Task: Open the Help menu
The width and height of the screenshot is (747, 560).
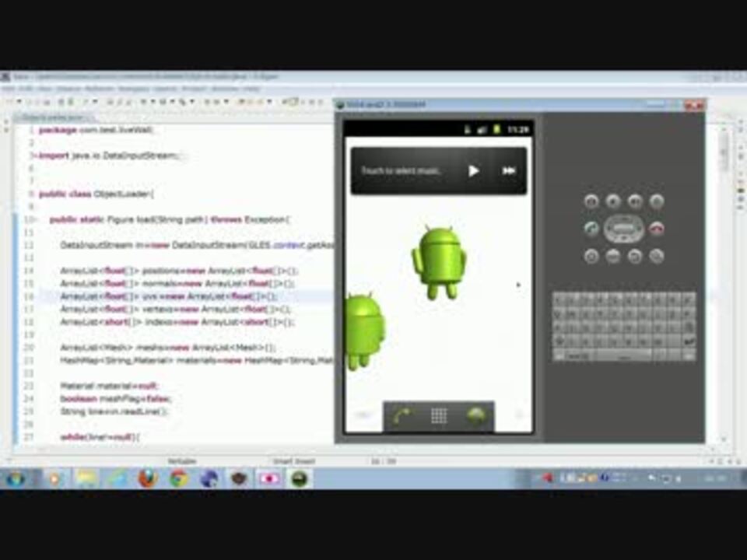Action: (x=251, y=89)
